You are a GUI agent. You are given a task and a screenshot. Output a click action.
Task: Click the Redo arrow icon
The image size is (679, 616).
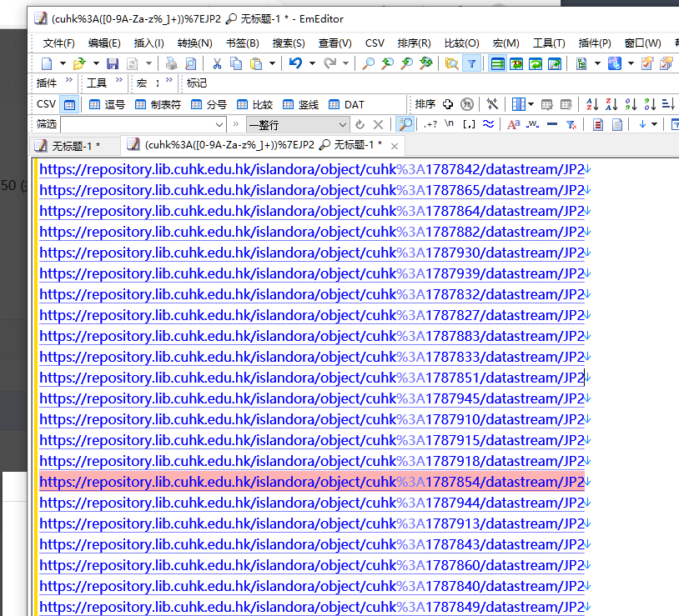(330, 63)
